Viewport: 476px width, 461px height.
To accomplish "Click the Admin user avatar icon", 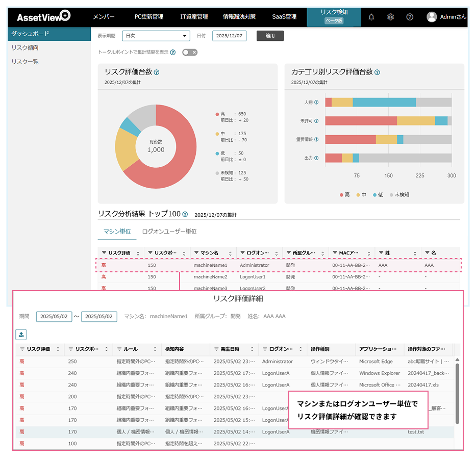I will 432,17.
